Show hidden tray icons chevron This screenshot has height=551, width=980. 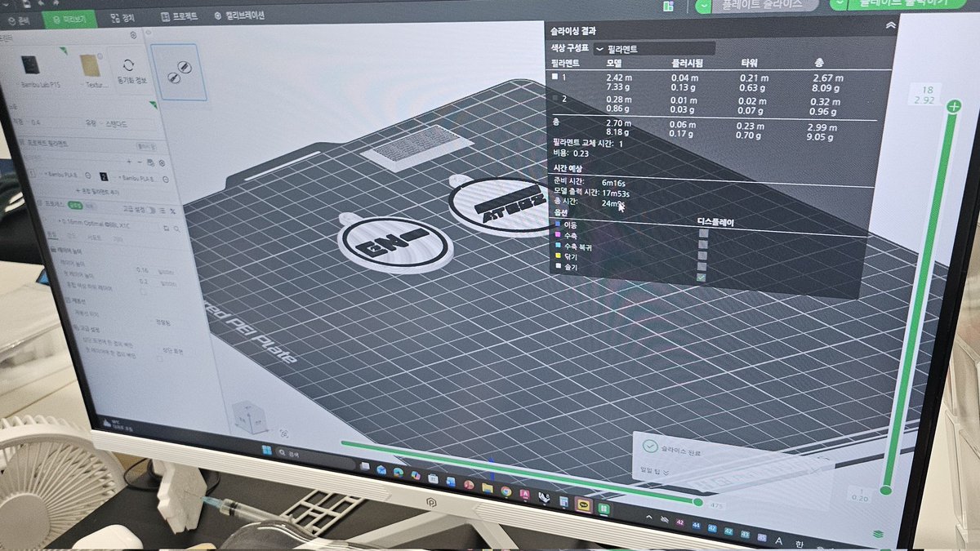649,518
